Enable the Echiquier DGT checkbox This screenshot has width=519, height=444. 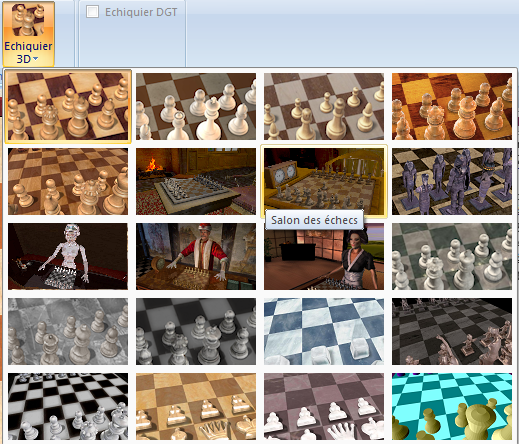pos(92,12)
